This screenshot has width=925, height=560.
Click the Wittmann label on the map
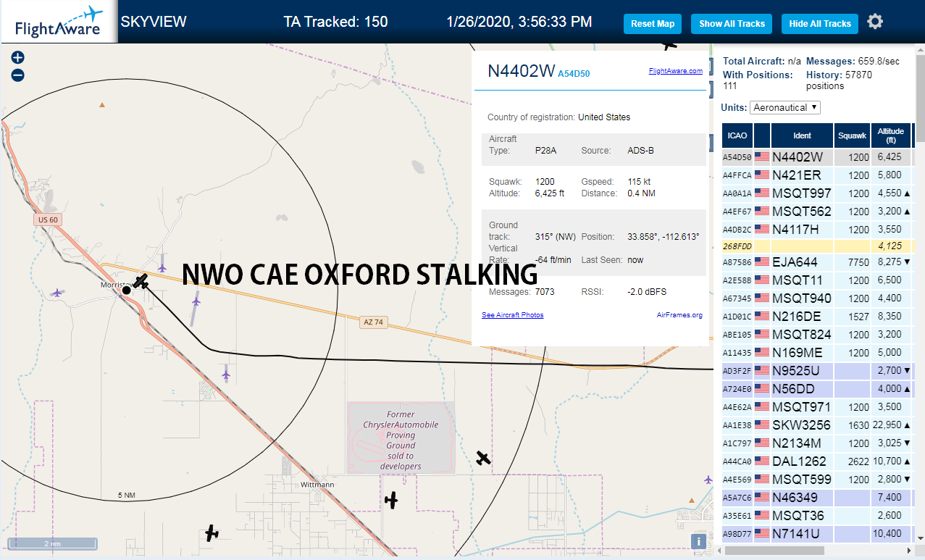coord(319,484)
